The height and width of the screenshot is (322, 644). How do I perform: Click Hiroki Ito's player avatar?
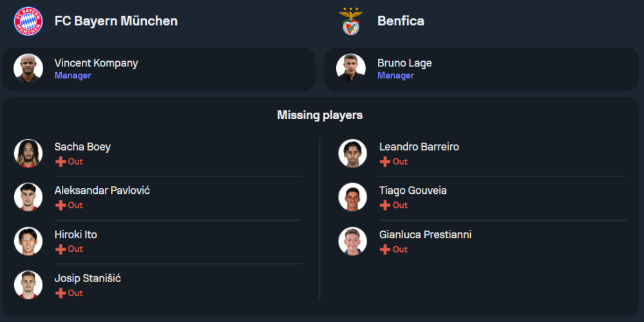(x=28, y=241)
